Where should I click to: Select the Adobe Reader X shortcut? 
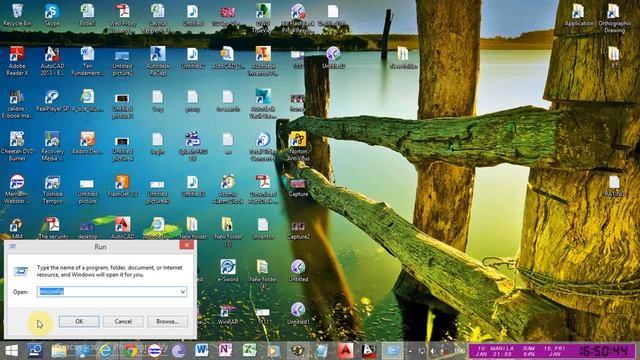point(17,61)
